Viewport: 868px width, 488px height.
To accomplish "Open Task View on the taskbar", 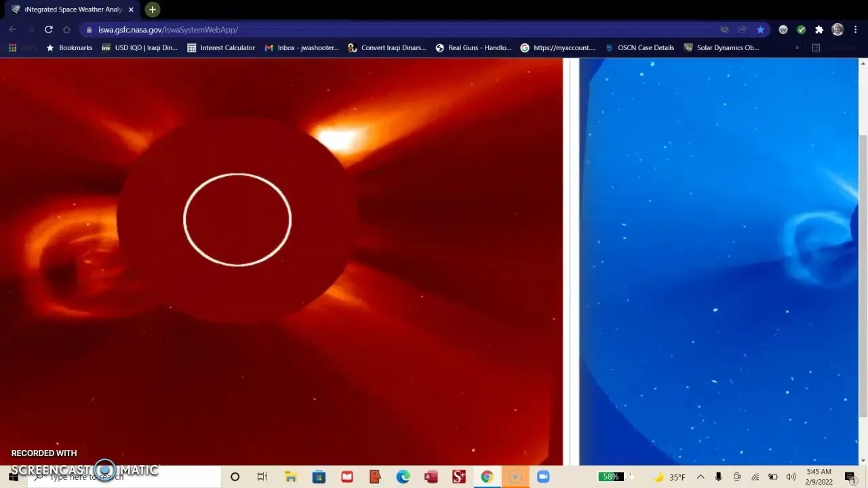I will click(262, 477).
